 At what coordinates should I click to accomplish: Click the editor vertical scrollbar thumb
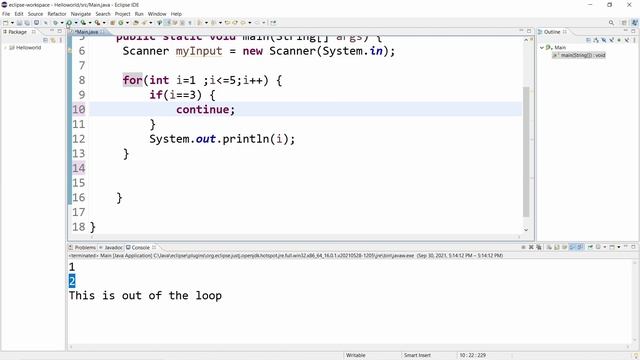526,151
